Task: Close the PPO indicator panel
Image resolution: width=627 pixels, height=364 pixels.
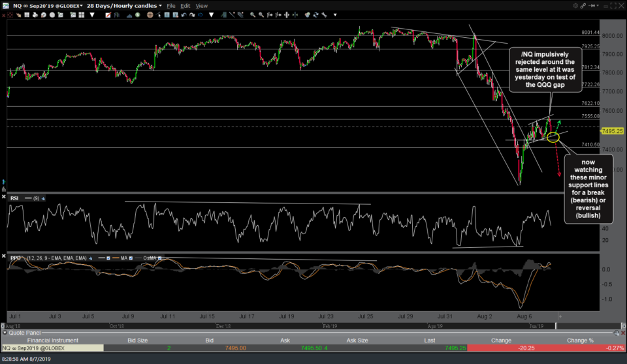Action: 4,256
